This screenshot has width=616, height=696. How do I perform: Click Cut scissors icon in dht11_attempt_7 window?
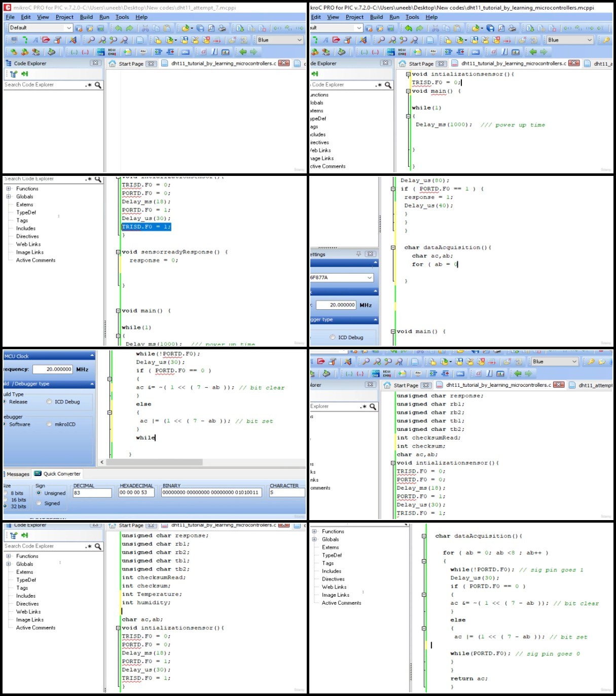[145, 28]
